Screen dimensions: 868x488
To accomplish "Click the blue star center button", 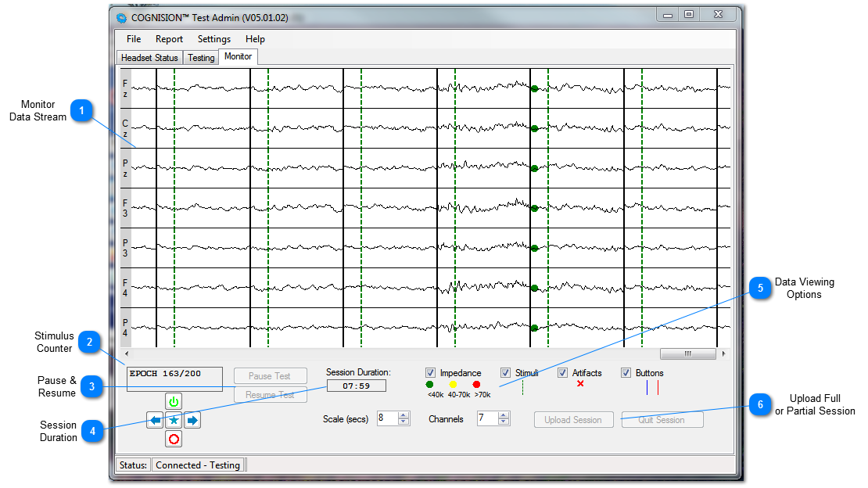I will tap(174, 420).
